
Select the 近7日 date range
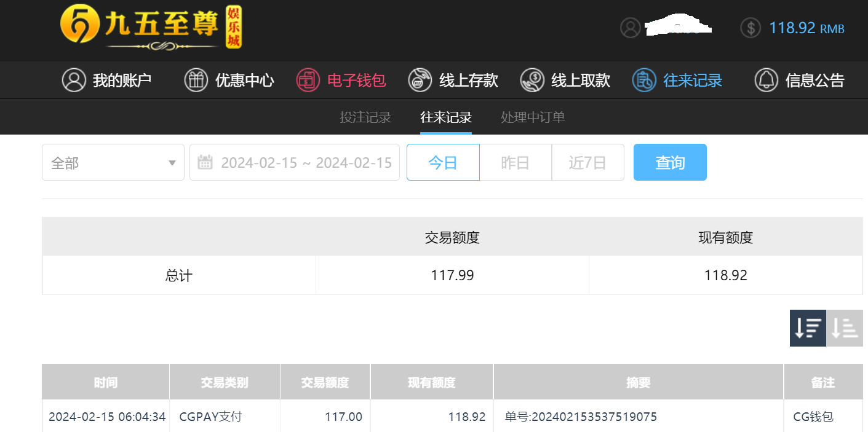pyautogui.click(x=588, y=162)
